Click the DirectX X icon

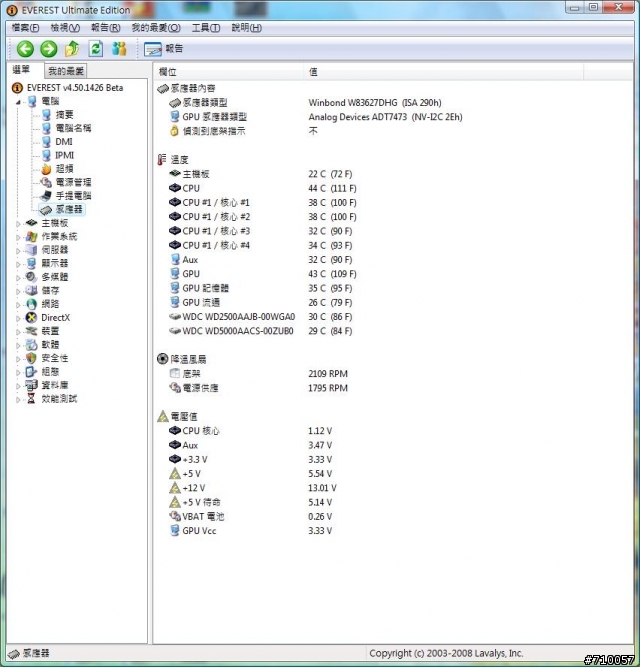(x=32, y=317)
